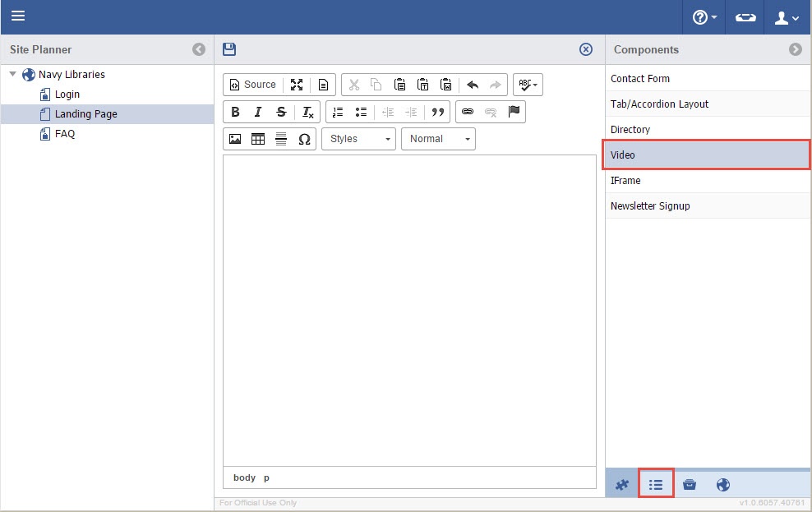
Task: Toggle strikethrough formatting
Action: point(281,112)
